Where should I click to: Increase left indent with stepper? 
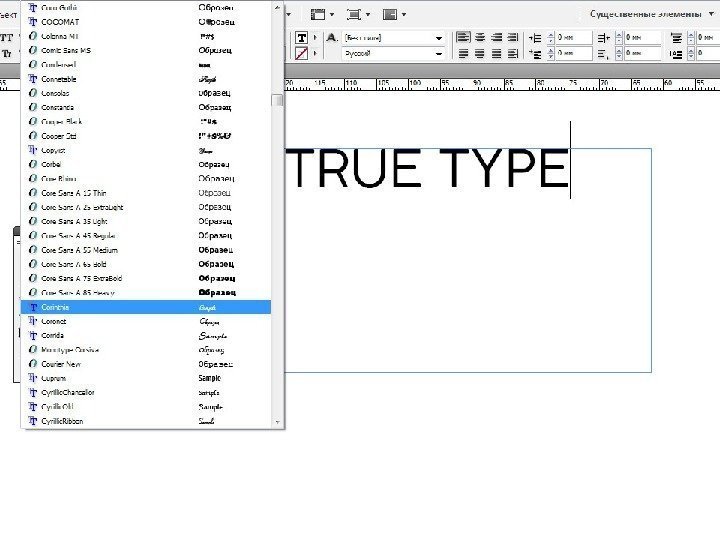551,34
